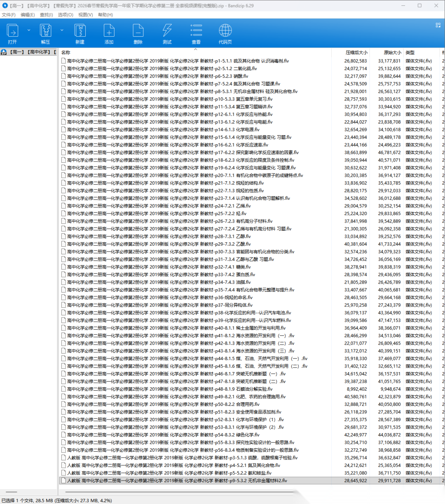This screenshot has width=445, height=504.
Task: Click the 删除 (Delete) toolbar icon
Action: pyautogui.click(x=138, y=33)
